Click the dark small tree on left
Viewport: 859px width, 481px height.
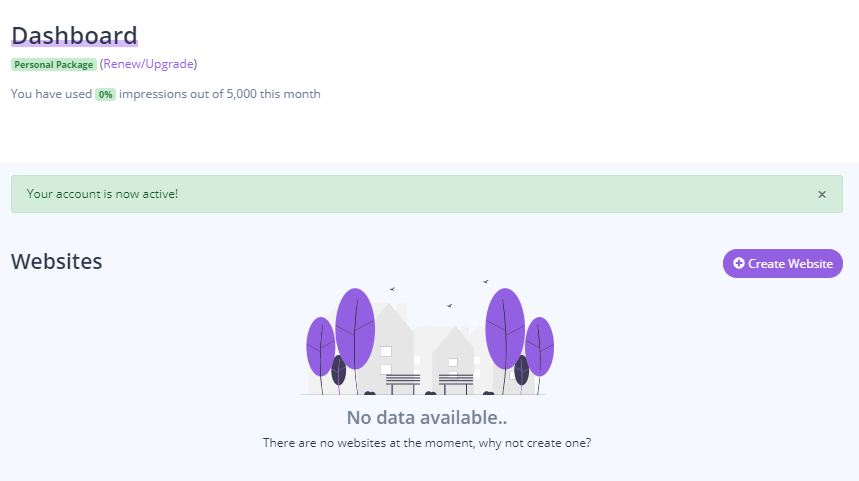point(339,370)
